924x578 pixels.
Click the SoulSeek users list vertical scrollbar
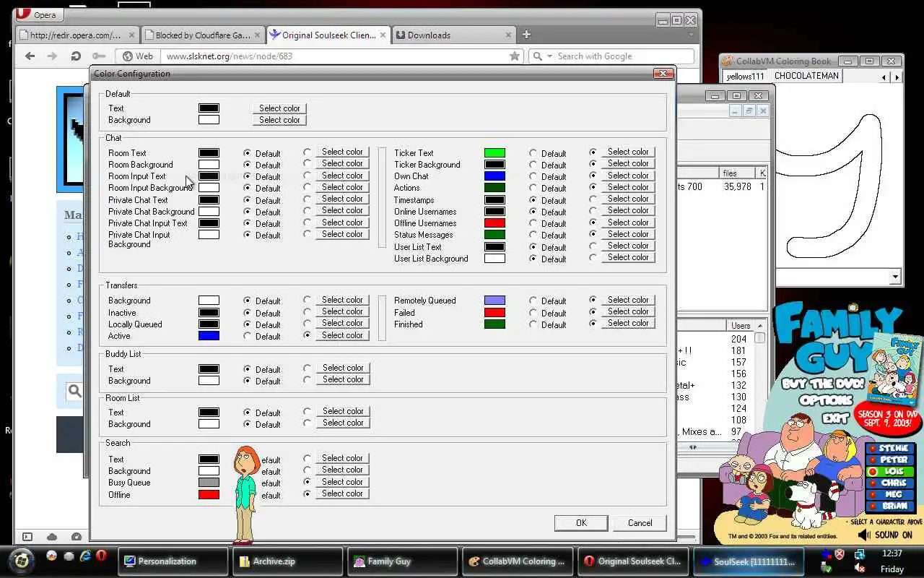[759, 383]
